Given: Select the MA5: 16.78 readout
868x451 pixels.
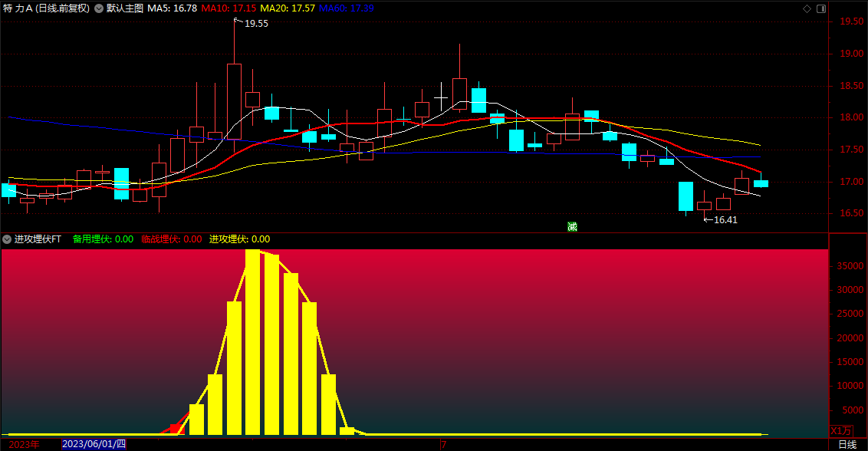Looking at the screenshot, I should (173, 8).
